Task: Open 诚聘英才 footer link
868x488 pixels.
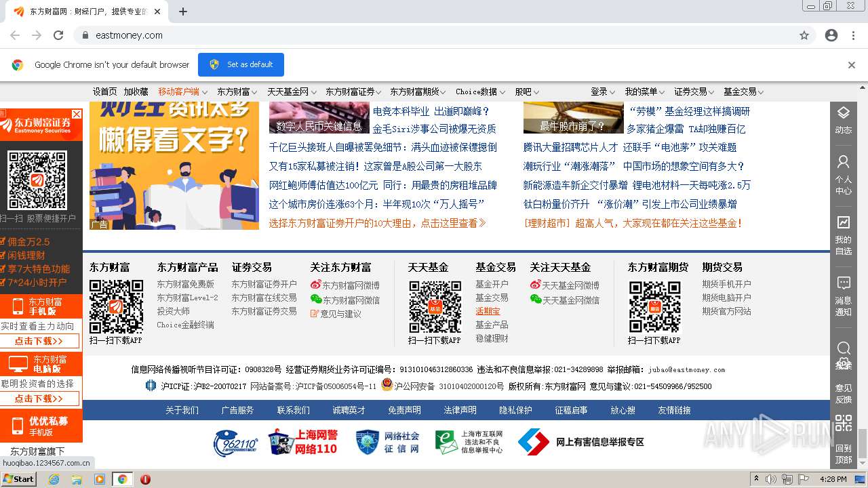Action: click(x=349, y=410)
